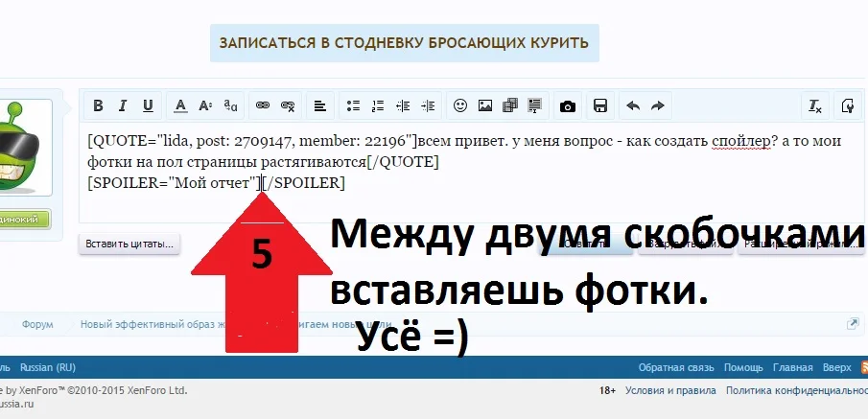Insert a bulleted list
Image resolution: width=868 pixels, height=419 pixels.
click(353, 105)
